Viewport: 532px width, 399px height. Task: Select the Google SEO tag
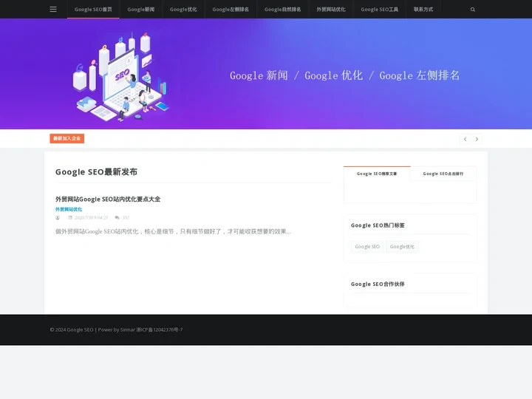367,247
